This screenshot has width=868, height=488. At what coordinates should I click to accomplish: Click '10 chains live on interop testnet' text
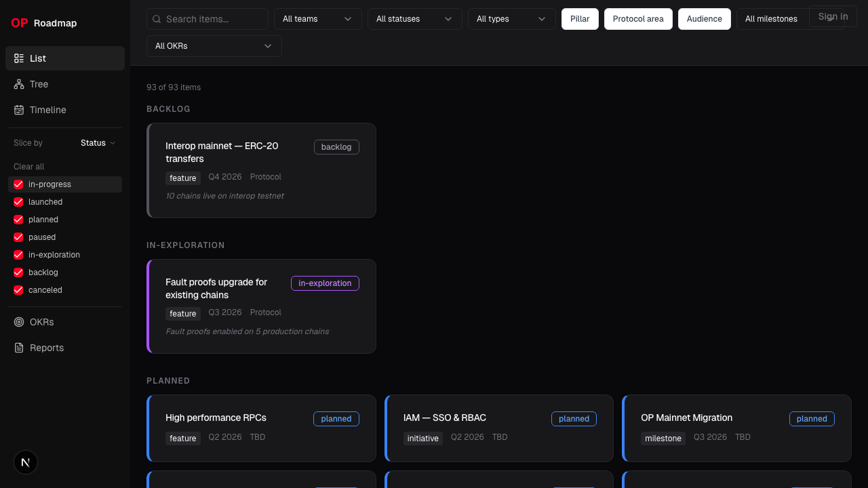point(224,196)
